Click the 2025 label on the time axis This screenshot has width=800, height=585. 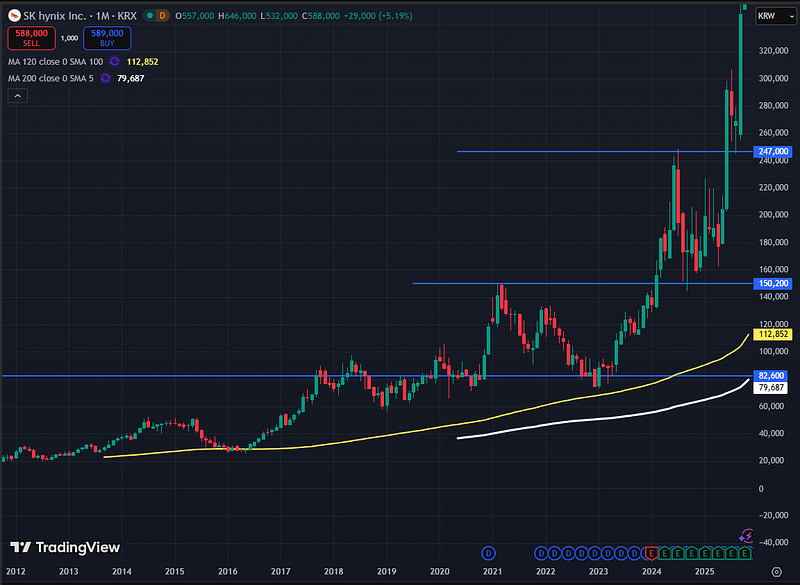(704, 571)
